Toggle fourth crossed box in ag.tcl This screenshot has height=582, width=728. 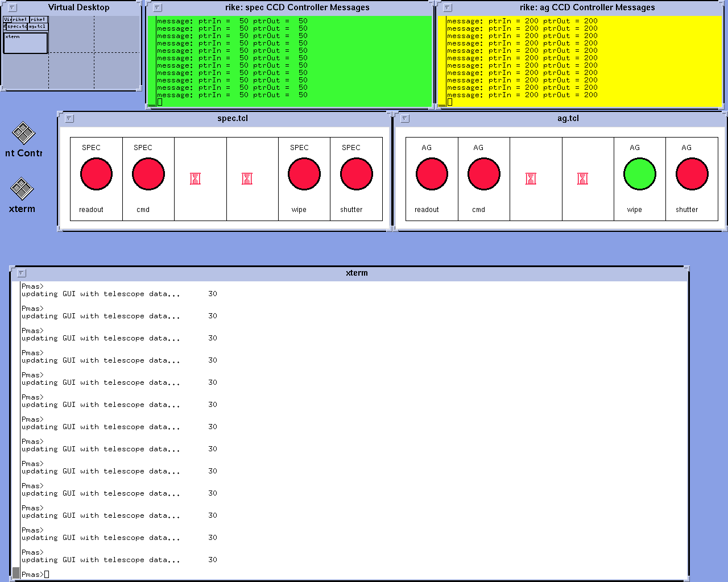tap(582, 179)
